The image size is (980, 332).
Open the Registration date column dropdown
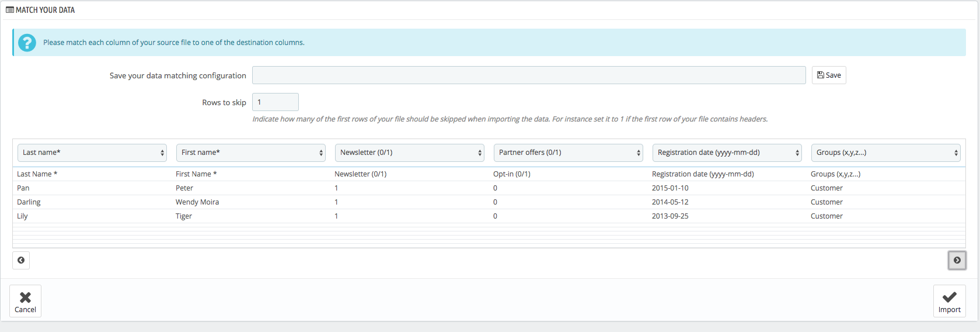[x=727, y=153]
